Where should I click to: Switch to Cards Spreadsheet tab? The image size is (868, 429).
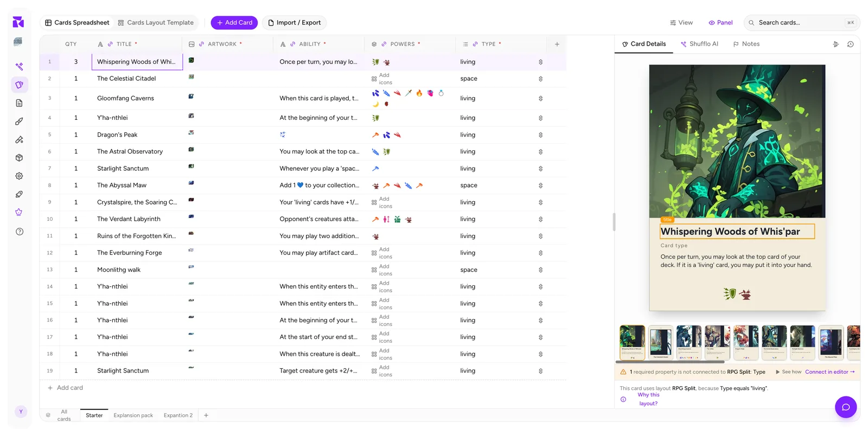coord(77,23)
